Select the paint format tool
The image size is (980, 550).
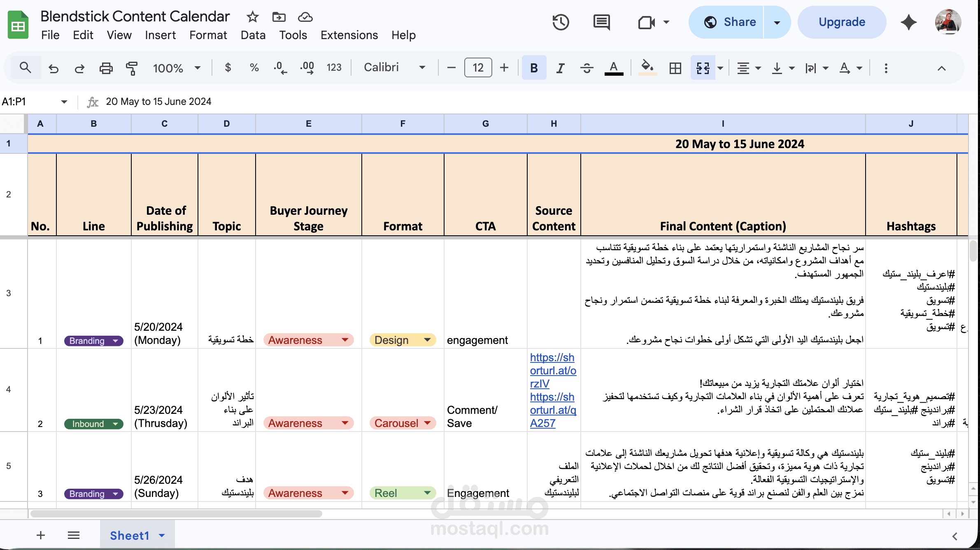click(132, 68)
